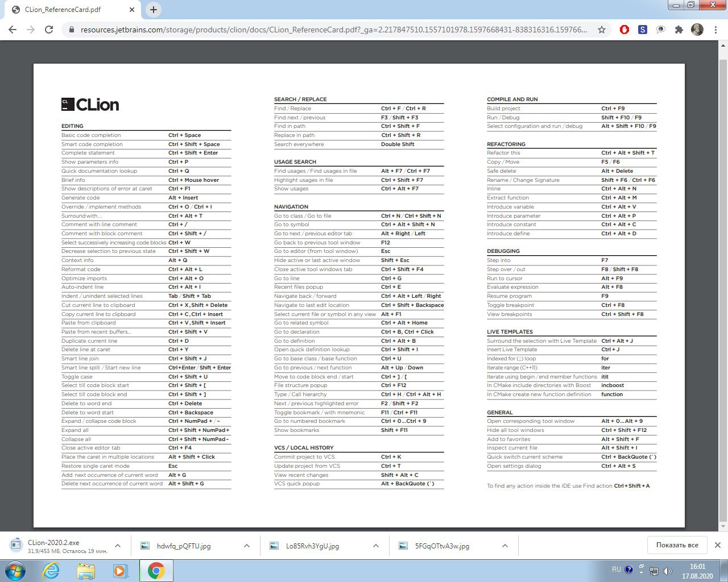This screenshot has height=582, width=728.
Task: Click the 'Basic code completion' row
Action: [x=146, y=135]
